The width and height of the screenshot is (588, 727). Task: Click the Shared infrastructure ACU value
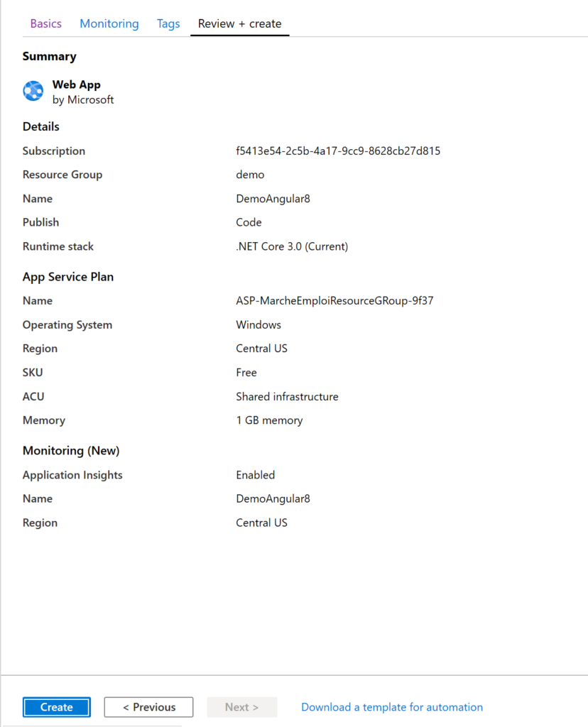point(287,397)
